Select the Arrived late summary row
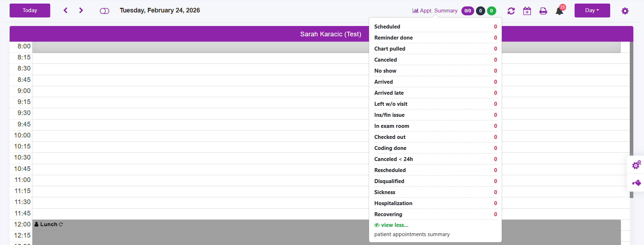Screen dimensions: 644x245 [x=435, y=93]
